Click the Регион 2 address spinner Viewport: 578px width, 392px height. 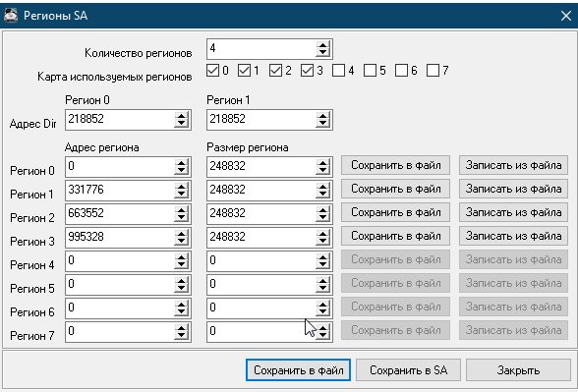pos(181,214)
